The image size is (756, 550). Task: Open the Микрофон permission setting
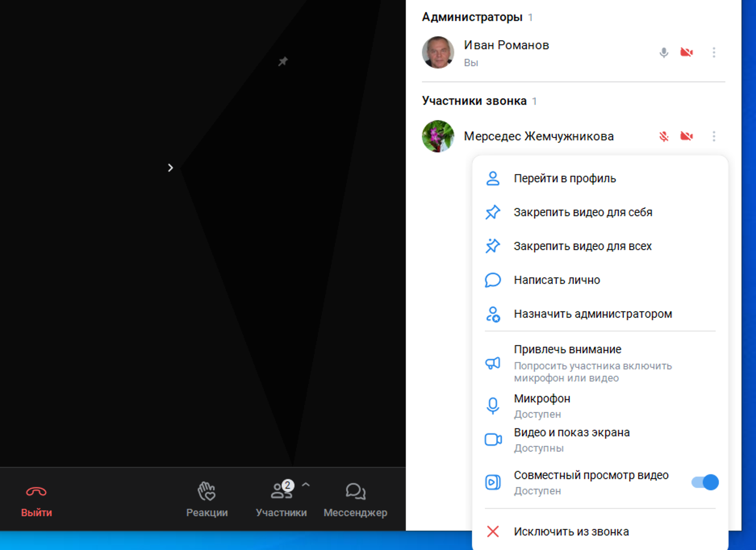coord(600,406)
